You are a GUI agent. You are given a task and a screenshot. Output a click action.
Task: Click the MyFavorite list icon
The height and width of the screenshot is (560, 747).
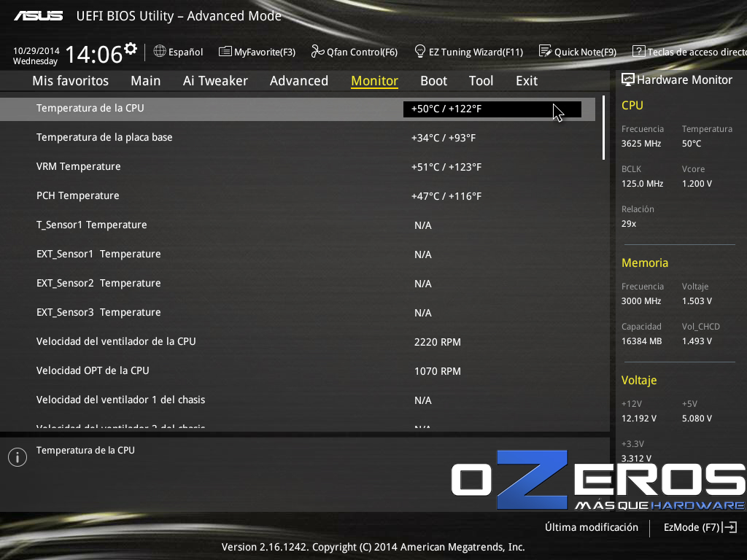pos(225,51)
